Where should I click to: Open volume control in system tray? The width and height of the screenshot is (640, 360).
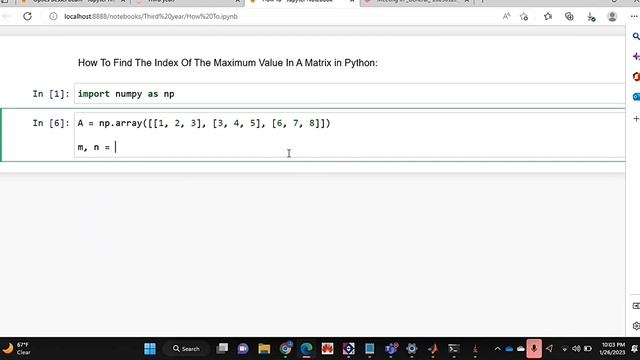[576, 349]
